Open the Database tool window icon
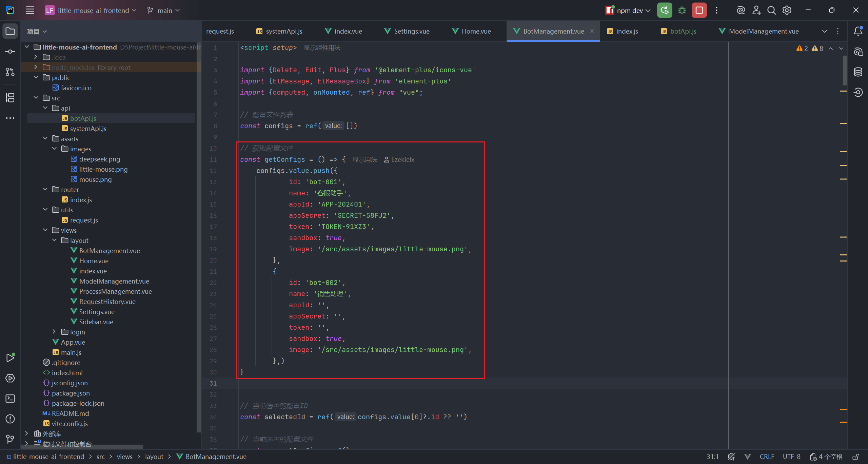868x464 pixels. click(x=858, y=72)
